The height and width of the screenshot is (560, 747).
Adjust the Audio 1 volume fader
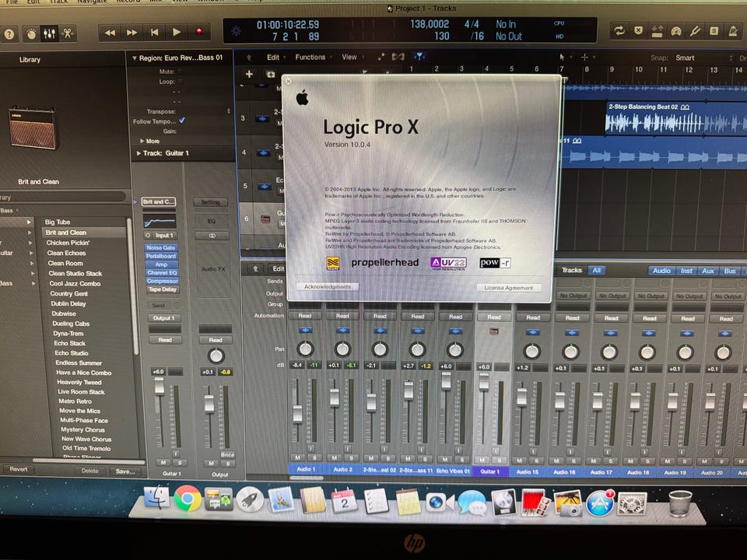pos(297,413)
